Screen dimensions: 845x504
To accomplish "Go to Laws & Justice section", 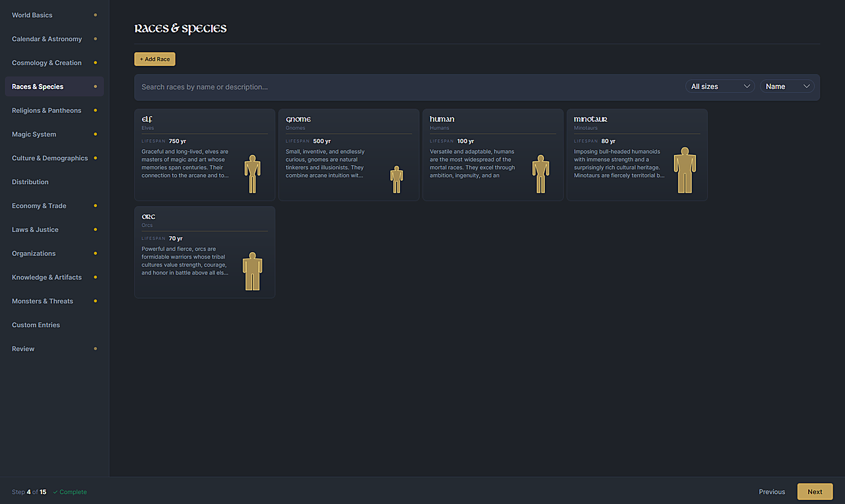I will pyautogui.click(x=54, y=230).
